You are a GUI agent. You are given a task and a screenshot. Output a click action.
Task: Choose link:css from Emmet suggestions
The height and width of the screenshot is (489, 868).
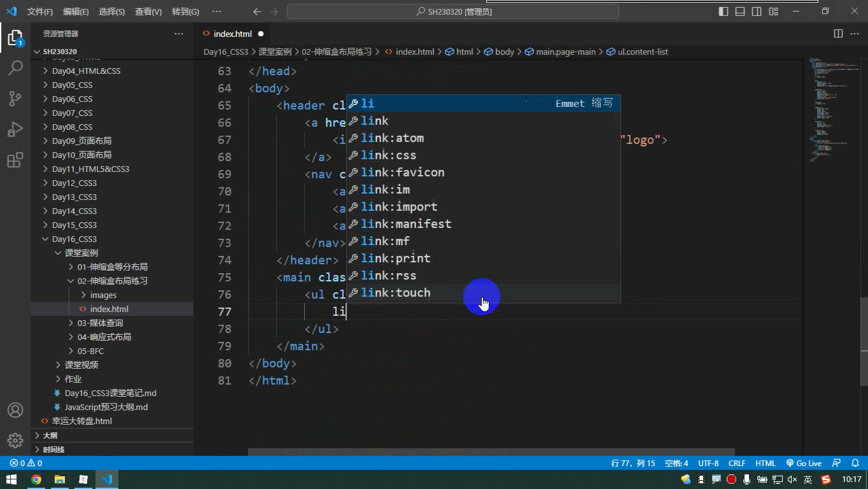click(x=483, y=155)
